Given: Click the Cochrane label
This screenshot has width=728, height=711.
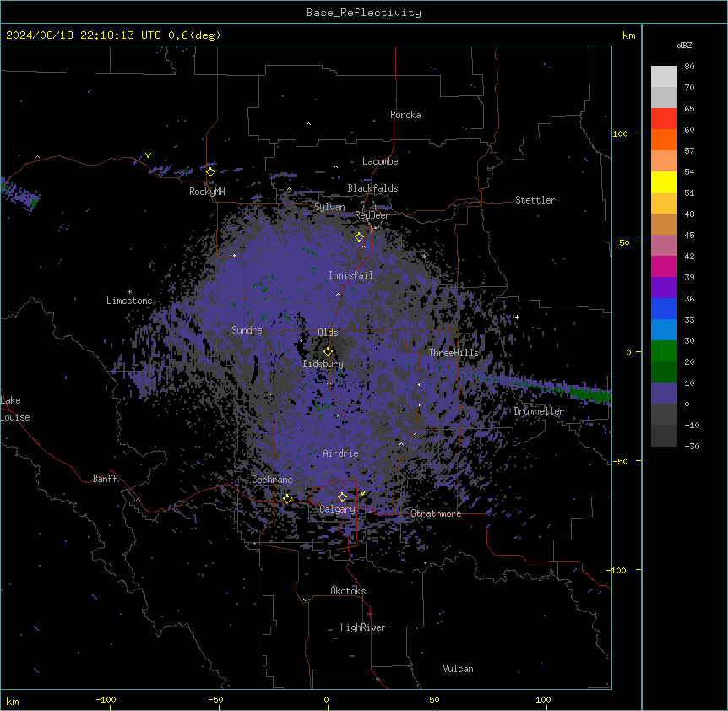Looking at the screenshot, I should pyautogui.click(x=272, y=480).
